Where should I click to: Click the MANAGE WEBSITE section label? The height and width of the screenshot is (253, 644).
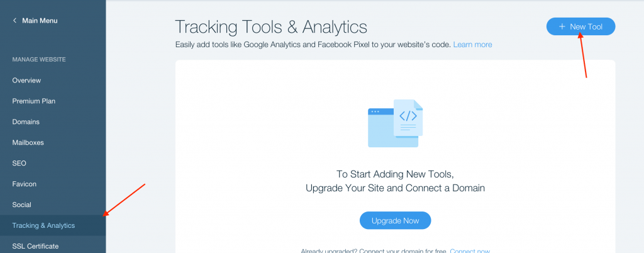click(39, 60)
